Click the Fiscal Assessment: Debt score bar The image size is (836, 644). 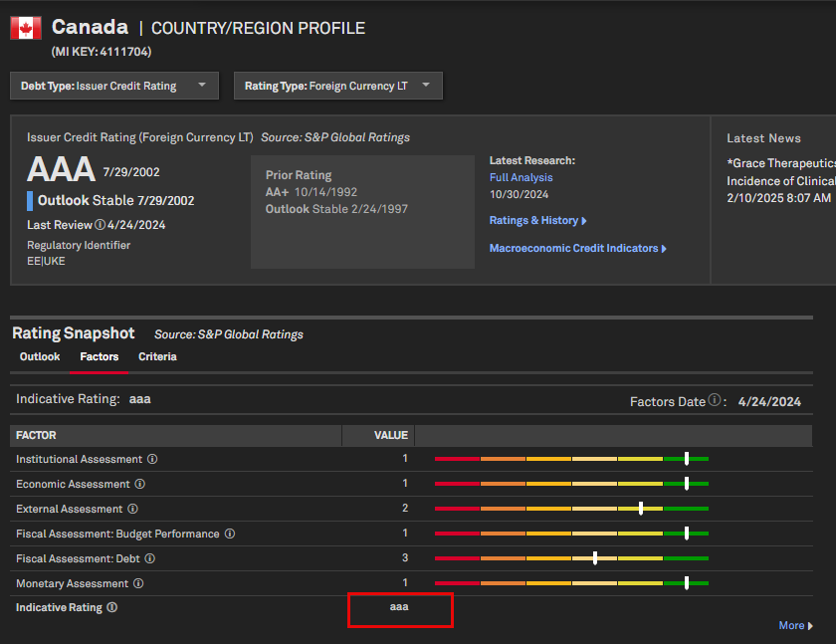point(571,558)
